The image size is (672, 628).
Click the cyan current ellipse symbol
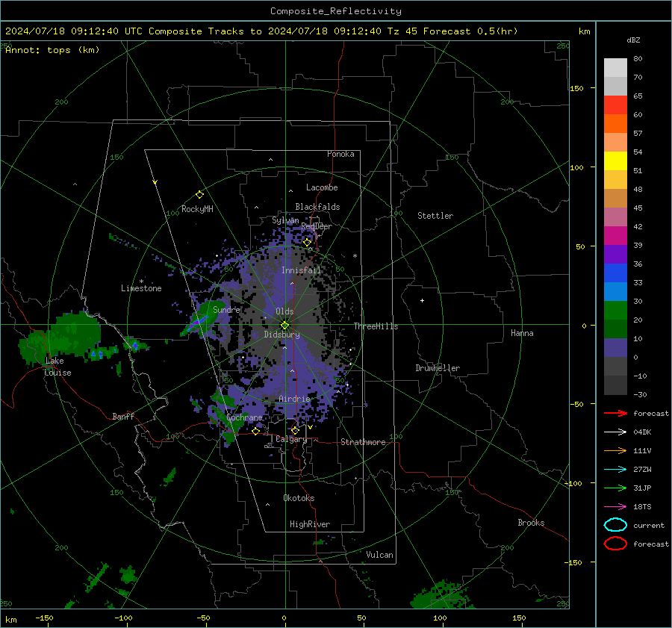(x=615, y=525)
